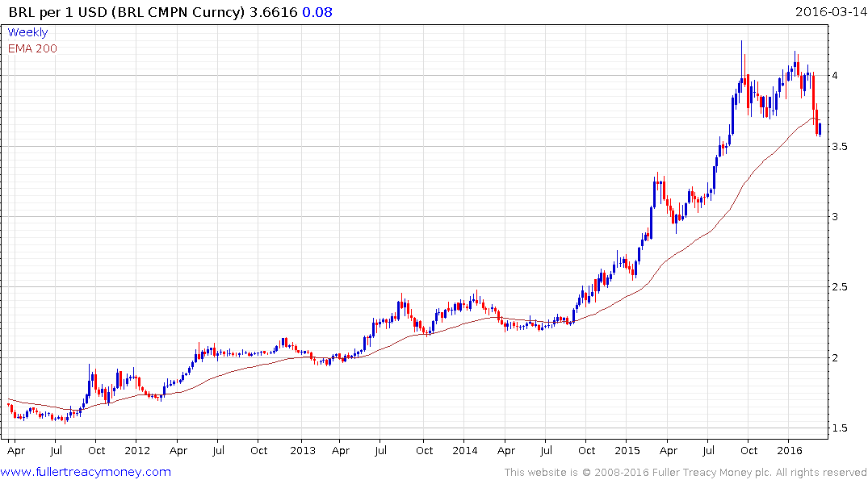This screenshot has height=484, width=868.
Task: Click the highest candle wick above 4
Action: [x=742, y=58]
